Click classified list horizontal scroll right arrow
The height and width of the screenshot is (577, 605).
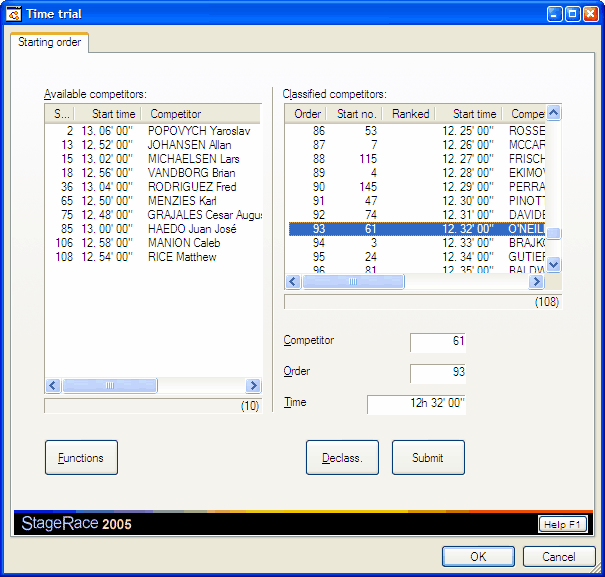coord(536,282)
